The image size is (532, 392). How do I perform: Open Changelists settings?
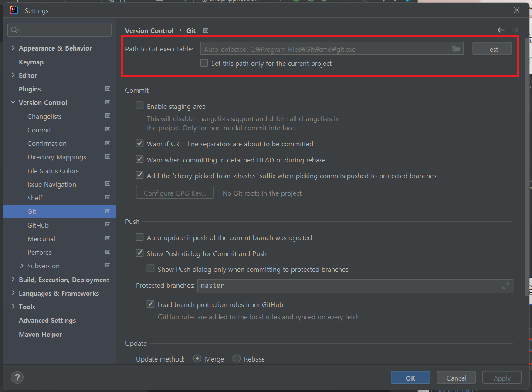pyautogui.click(x=44, y=116)
